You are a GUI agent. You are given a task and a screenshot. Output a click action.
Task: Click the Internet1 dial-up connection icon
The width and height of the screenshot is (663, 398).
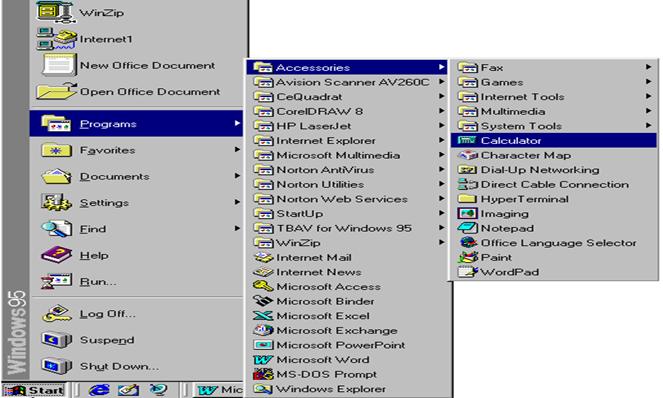[x=57, y=39]
